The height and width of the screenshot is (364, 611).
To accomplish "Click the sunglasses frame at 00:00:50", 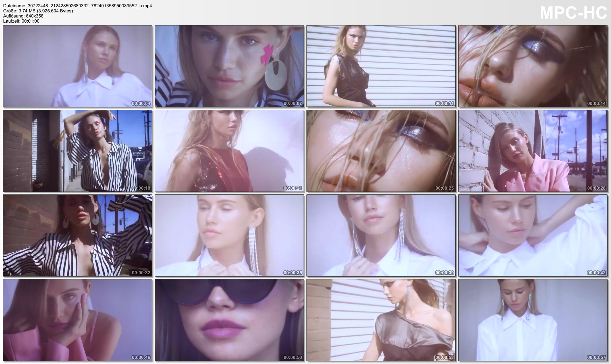I will coord(229,320).
